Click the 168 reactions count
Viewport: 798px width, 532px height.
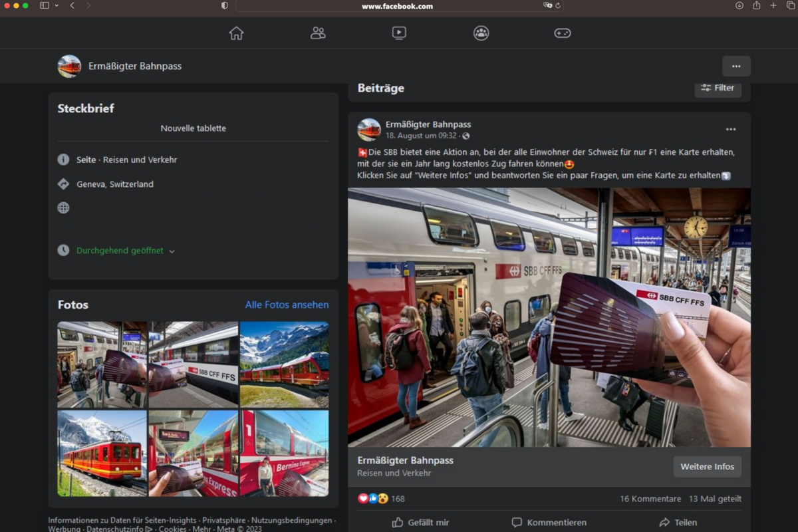(x=398, y=499)
